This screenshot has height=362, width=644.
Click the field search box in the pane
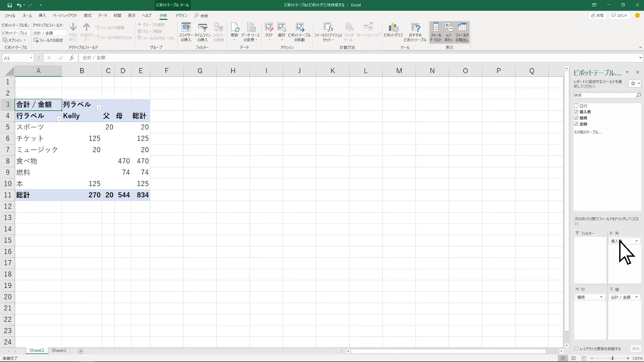pyautogui.click(x=604, y=95)
